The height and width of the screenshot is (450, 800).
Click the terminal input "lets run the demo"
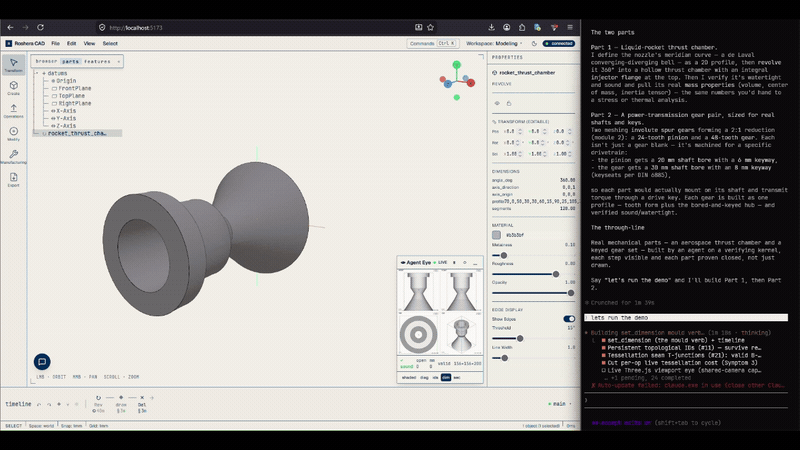(686, 317)
